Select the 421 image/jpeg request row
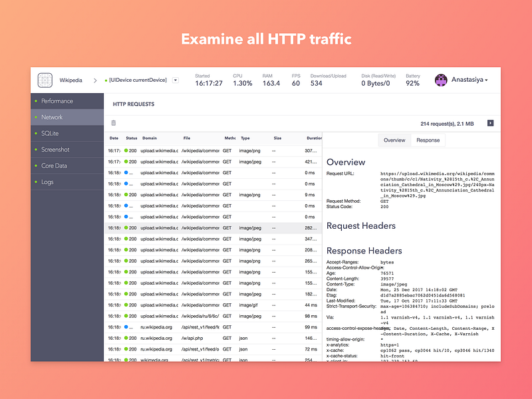Image resolution: width=532 pixels, height=399 pixels. [213, 162]
